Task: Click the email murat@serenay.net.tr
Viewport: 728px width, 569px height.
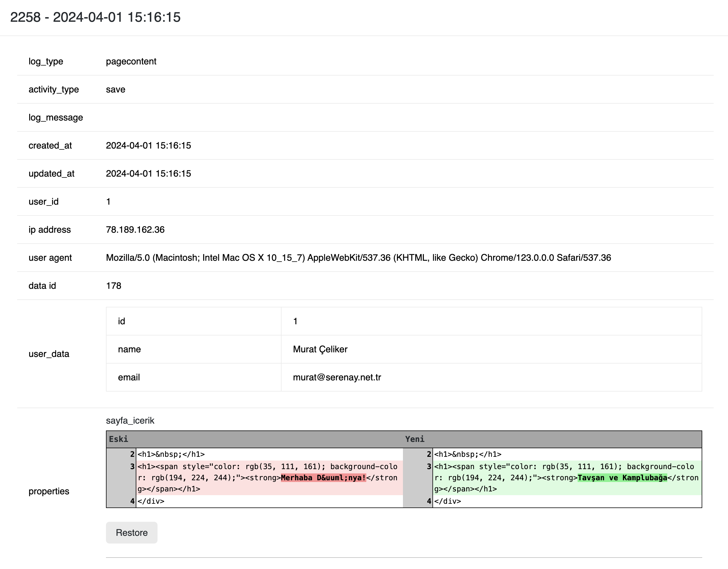Action: [337, 377]
